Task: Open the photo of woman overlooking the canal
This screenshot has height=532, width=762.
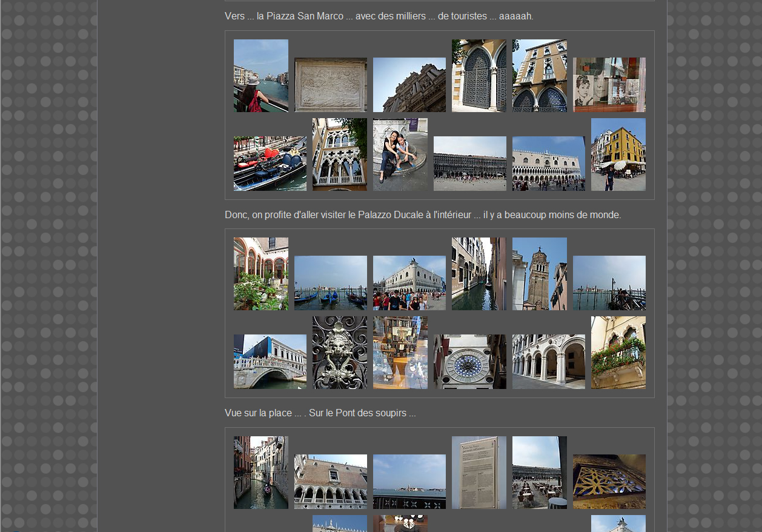Action: coord(260,76)
